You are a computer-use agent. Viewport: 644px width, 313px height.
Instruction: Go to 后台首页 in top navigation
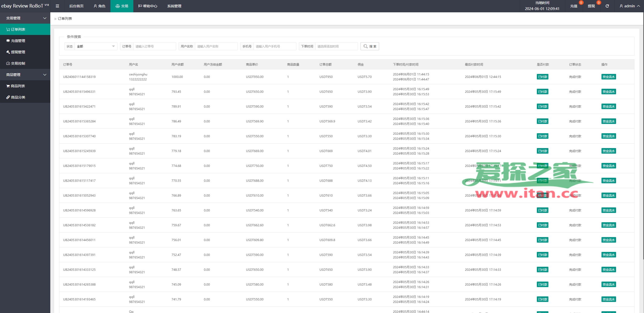click(76, 6)
